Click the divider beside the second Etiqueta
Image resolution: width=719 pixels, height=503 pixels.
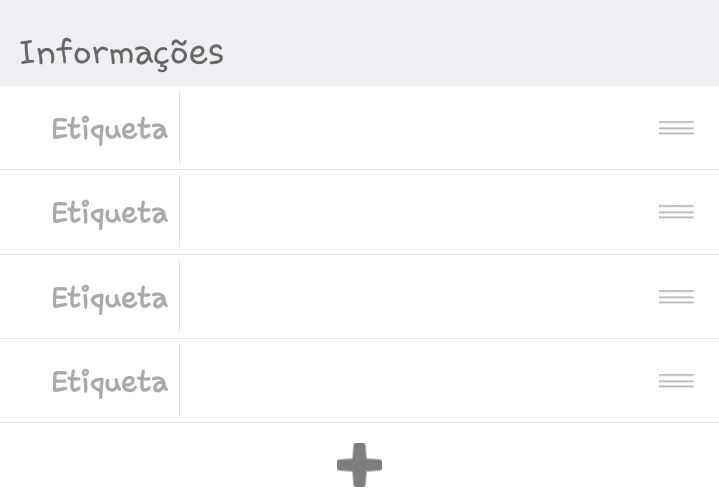[x=179, y=211]
